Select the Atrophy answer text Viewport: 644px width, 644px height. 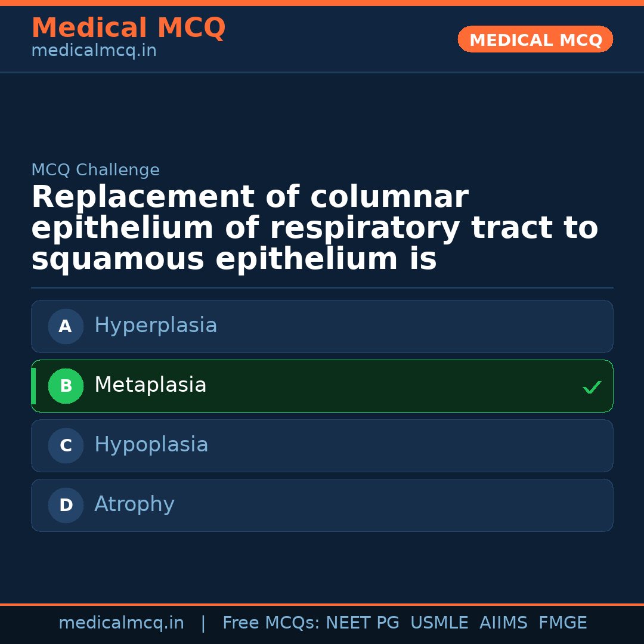134,504
